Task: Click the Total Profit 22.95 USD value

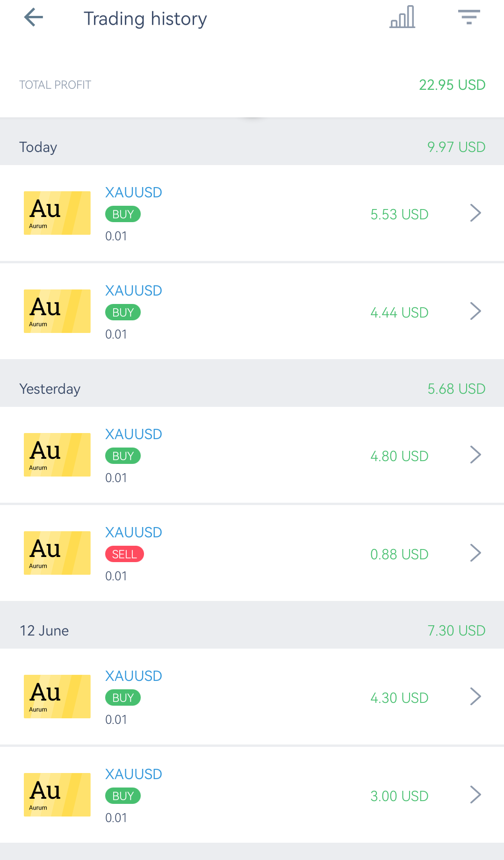Action: point(452,85)
